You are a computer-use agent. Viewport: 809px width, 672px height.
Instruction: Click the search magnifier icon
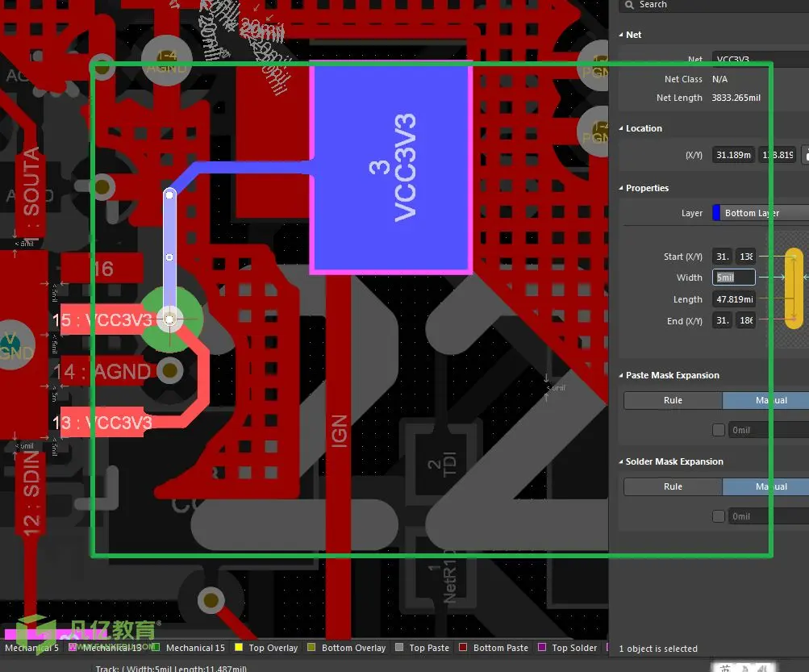point(629,5)
